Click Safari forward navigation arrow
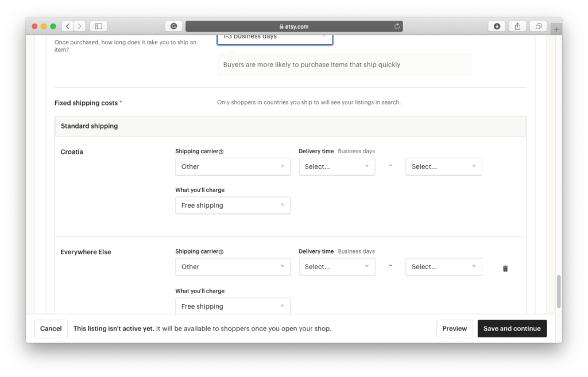This screenshot has width=588, height=377. [79, 26]
